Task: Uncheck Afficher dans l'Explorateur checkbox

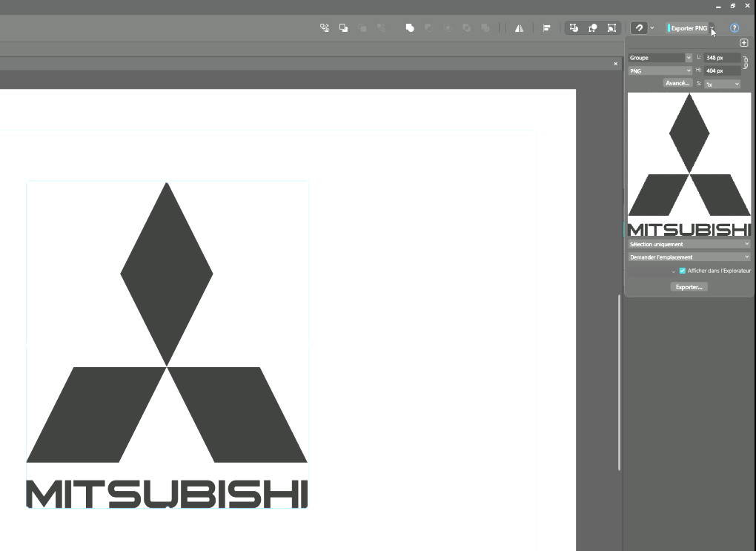Action: click(683, 271)
